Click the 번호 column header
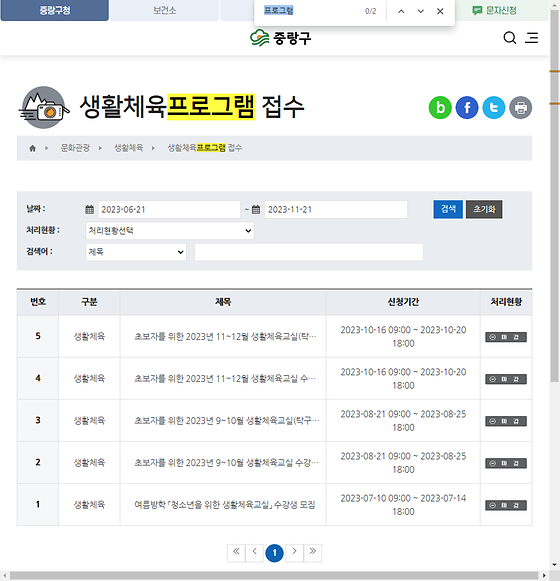Viewport: 560px width, 581px height. coord(38,302)
